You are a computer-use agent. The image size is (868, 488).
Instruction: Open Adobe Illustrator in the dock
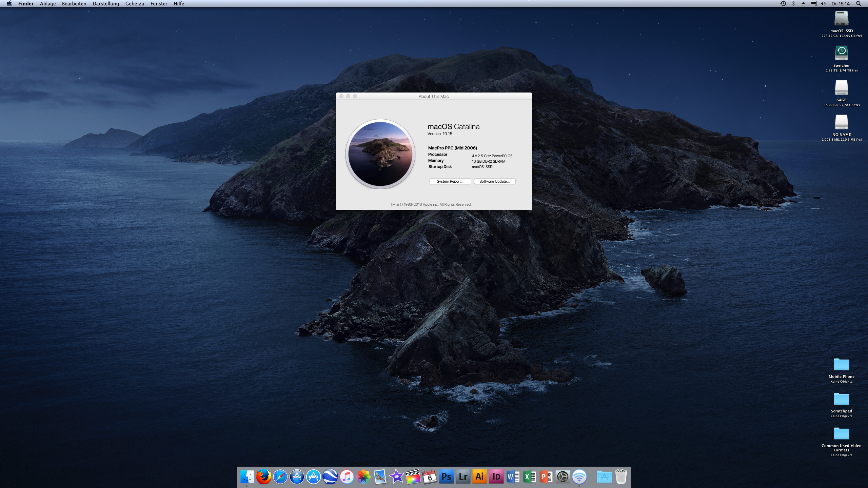480,477
